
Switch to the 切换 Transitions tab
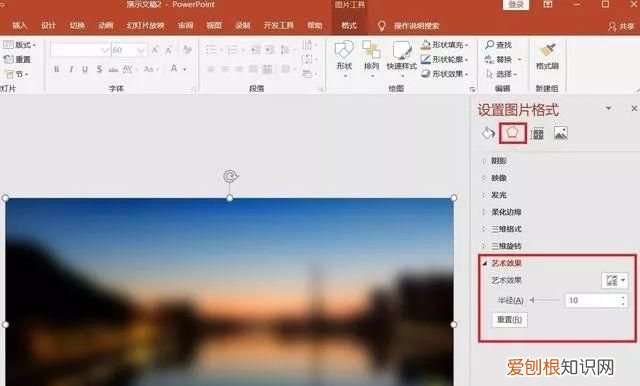tap(77, 26)
